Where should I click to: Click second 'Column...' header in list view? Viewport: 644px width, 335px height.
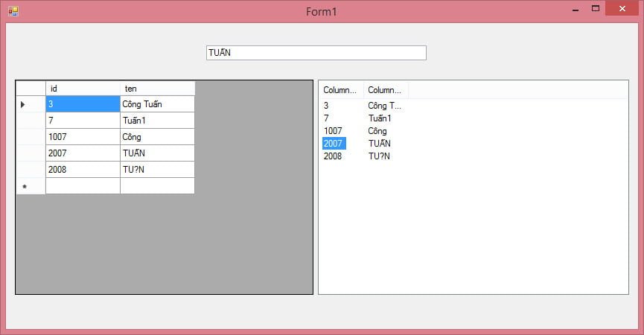pyautogui.click(x=386, y=90)
